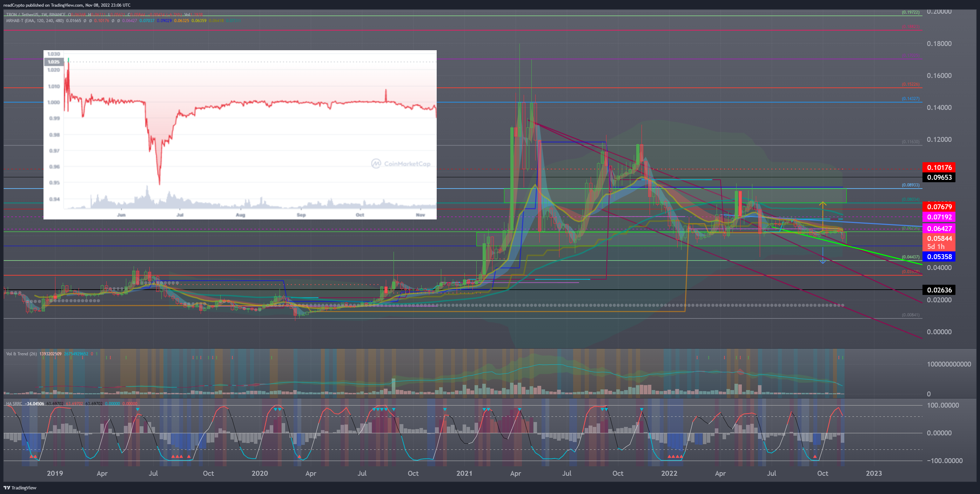Click the (0.11630) fib level label
The image size is (980, 494).
[911, 142]
